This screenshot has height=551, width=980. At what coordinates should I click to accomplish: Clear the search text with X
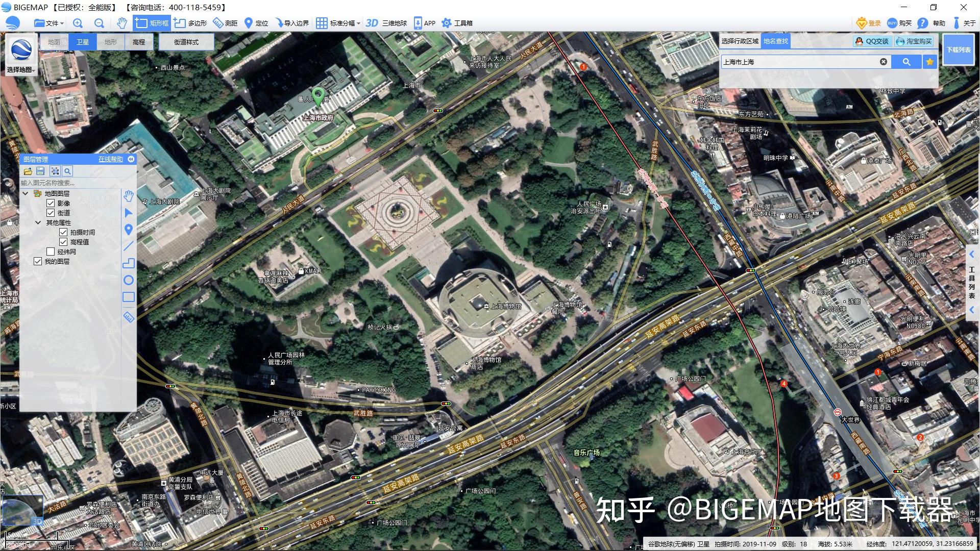(x=884, y=62)
